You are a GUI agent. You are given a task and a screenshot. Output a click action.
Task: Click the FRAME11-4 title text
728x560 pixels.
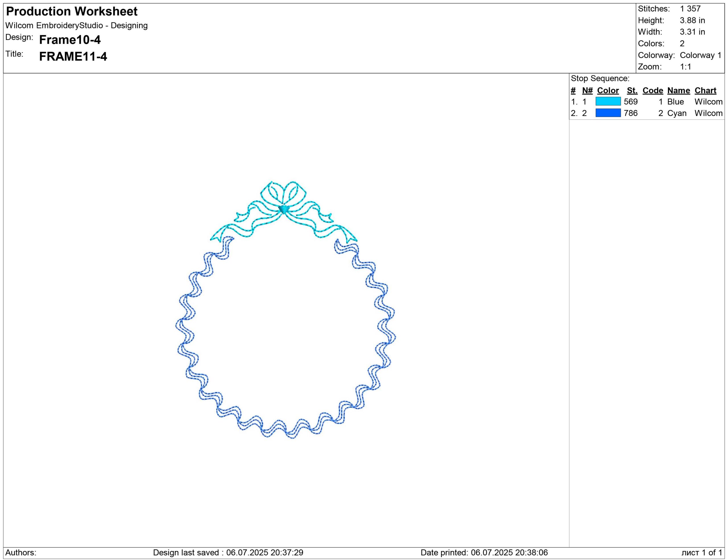pos(73,57)
